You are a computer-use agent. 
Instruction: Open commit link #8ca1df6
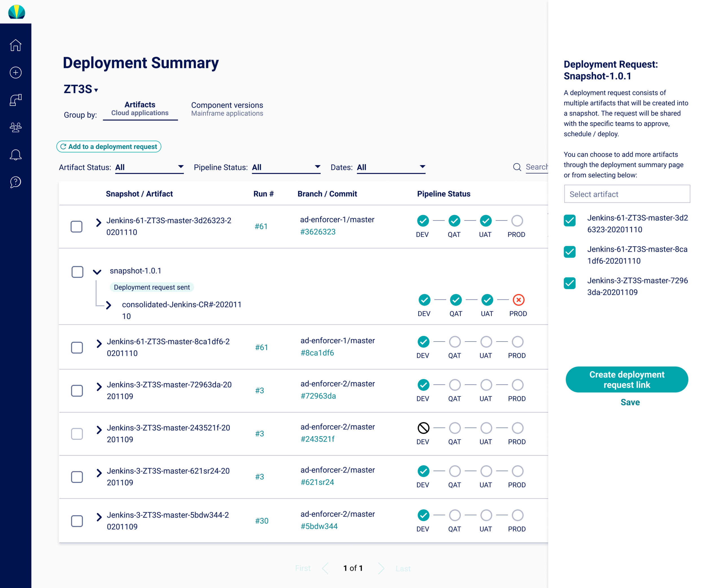(x=317, y=353)
